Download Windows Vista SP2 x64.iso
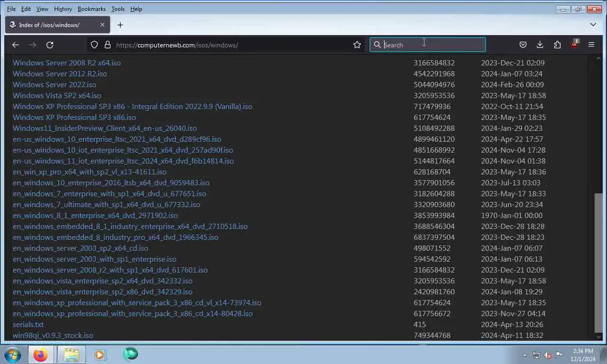The image size is (607, 364). [57, 95]
